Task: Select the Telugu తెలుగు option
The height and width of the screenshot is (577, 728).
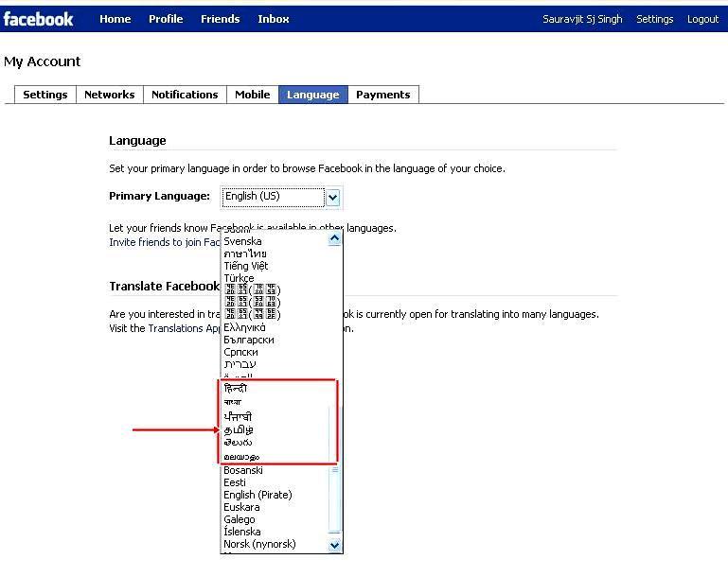Action: tap(238, 443)
